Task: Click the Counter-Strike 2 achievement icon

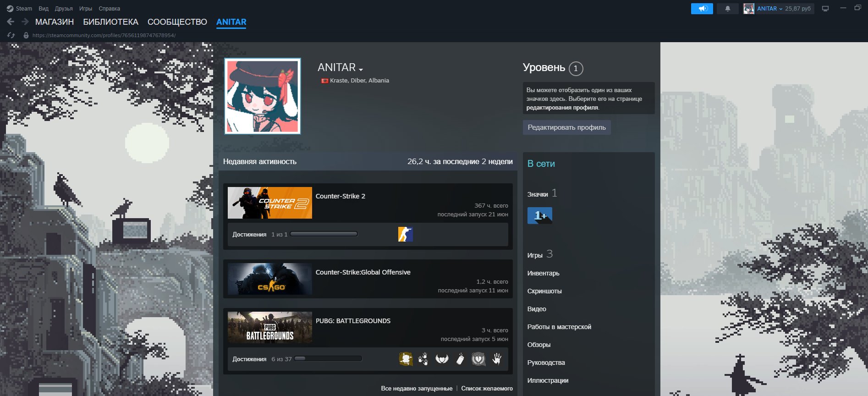Action: 406,234
